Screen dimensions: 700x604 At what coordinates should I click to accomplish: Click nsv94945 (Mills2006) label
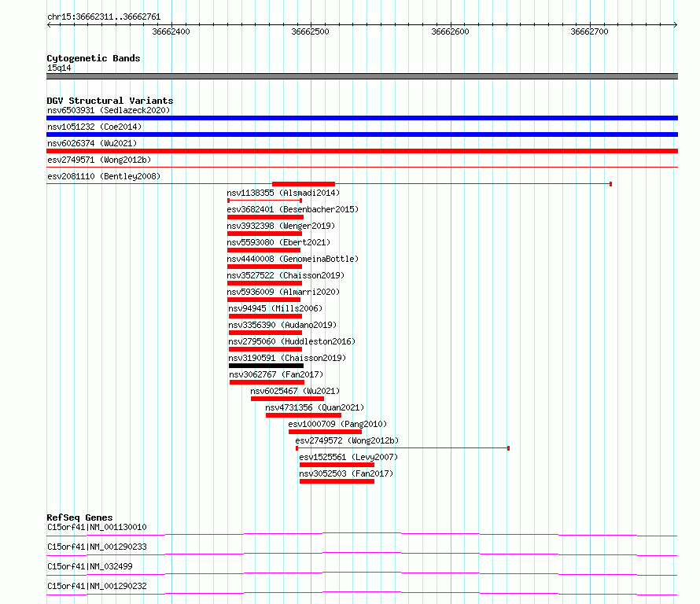pos(275,308)
